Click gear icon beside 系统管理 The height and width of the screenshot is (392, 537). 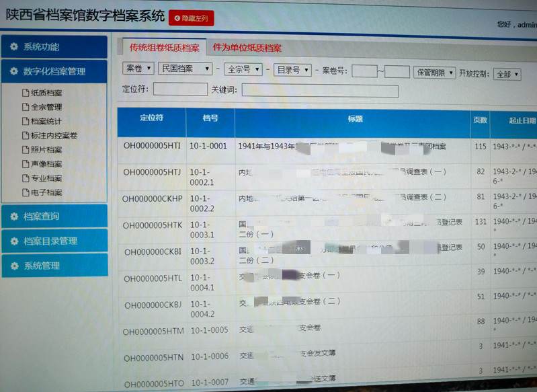click(14, 266)
